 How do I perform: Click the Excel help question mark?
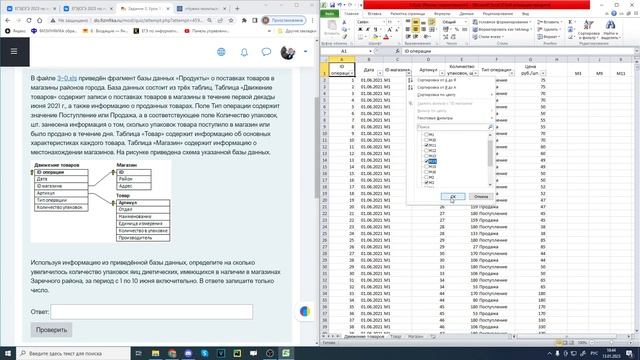point(613,13)
